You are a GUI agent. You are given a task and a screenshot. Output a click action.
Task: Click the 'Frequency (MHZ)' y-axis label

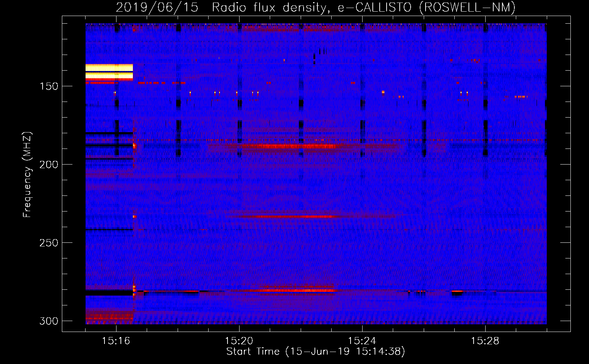click(27, 174)
